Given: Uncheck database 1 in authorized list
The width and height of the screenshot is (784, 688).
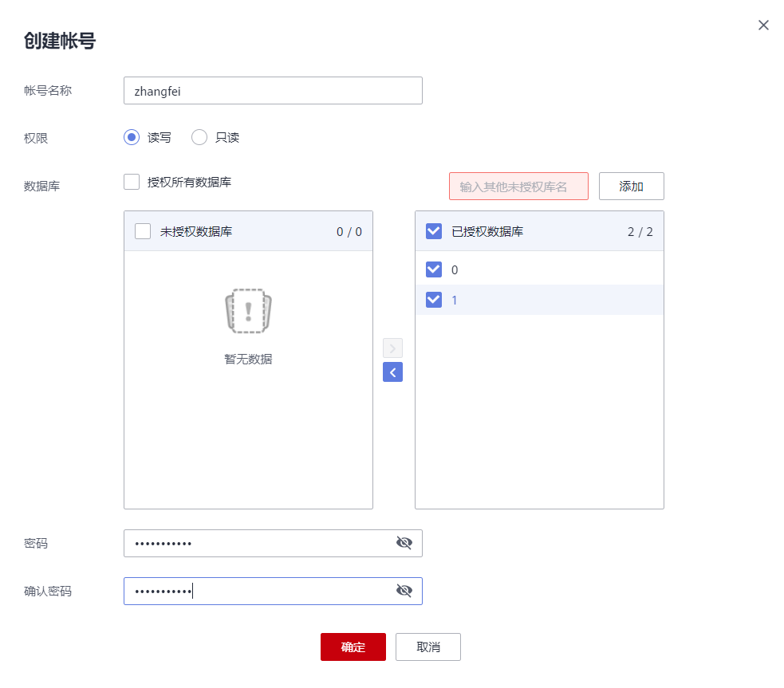Looking at the screenshot, I should 434,300.
